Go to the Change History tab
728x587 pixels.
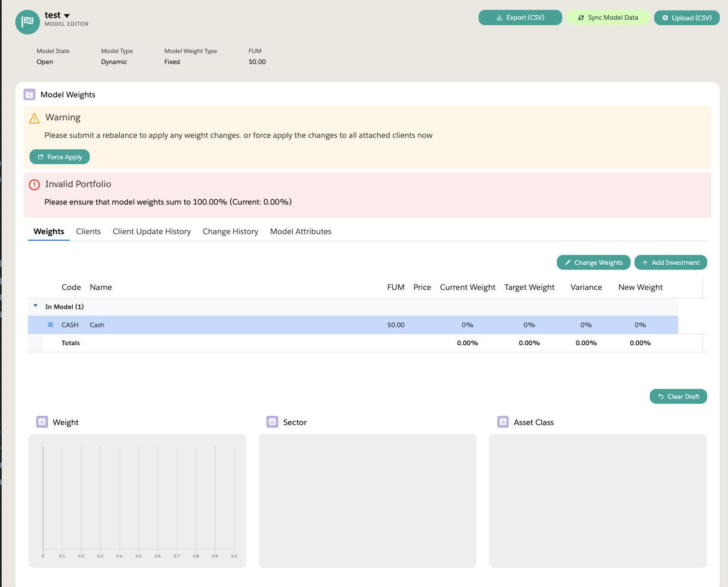230,231
